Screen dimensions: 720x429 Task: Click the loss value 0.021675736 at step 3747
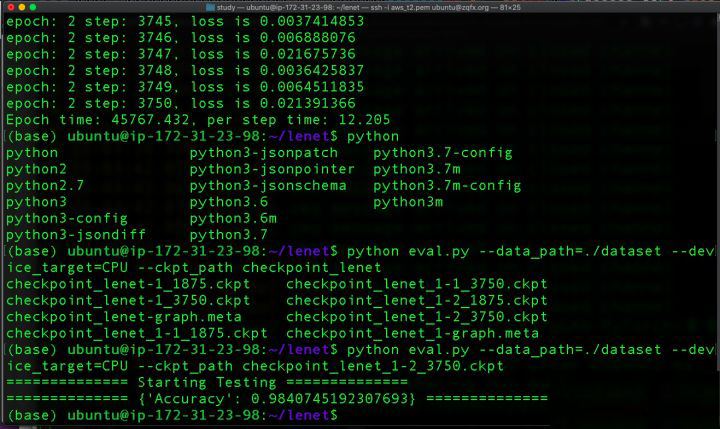(x=308, y=54)
